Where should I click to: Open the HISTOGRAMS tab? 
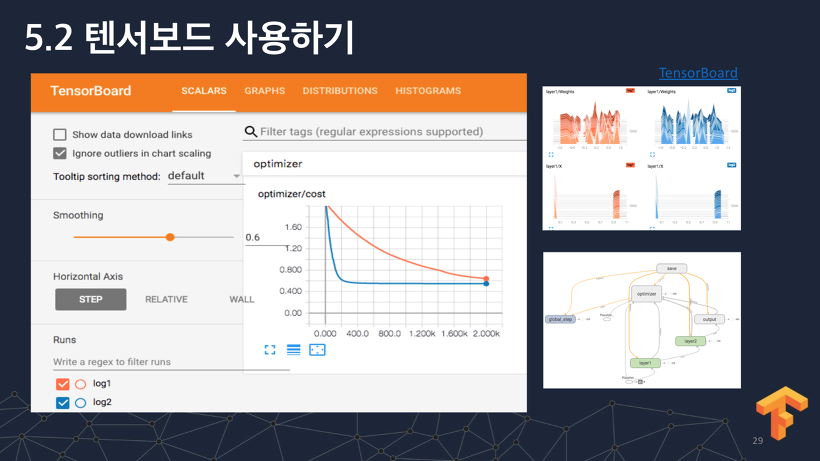coord(428,91)
